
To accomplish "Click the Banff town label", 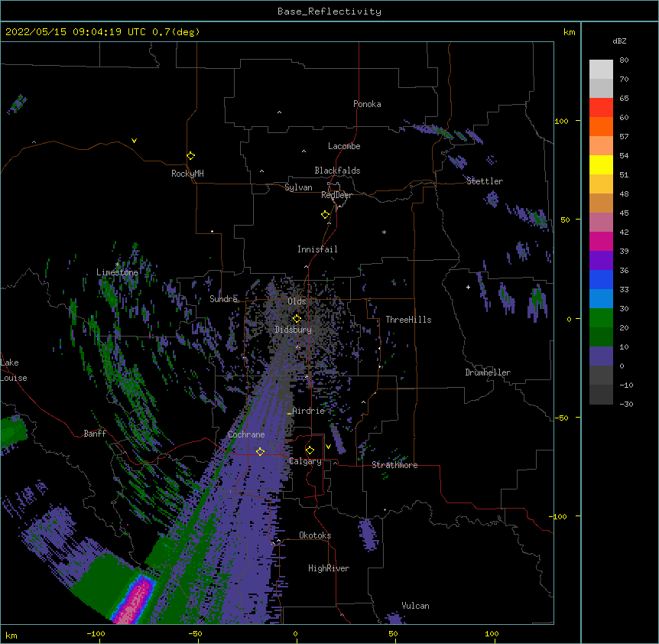I will click(x=95, y=434).
